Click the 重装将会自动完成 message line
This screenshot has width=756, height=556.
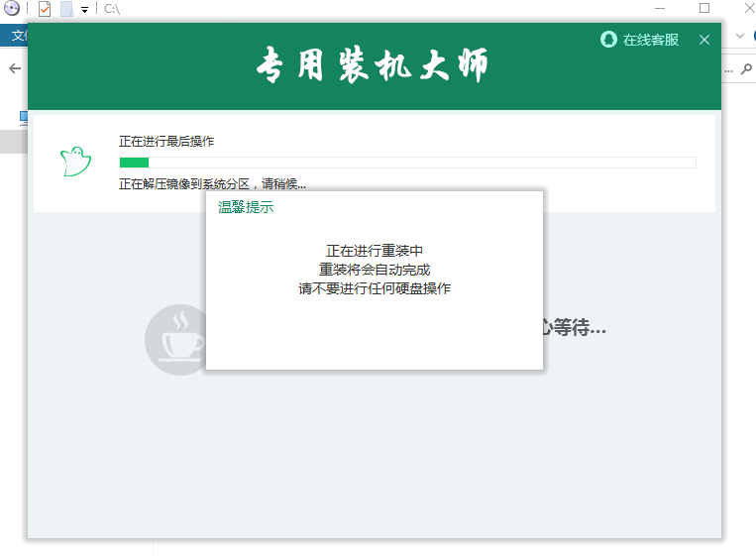[375, 270]
